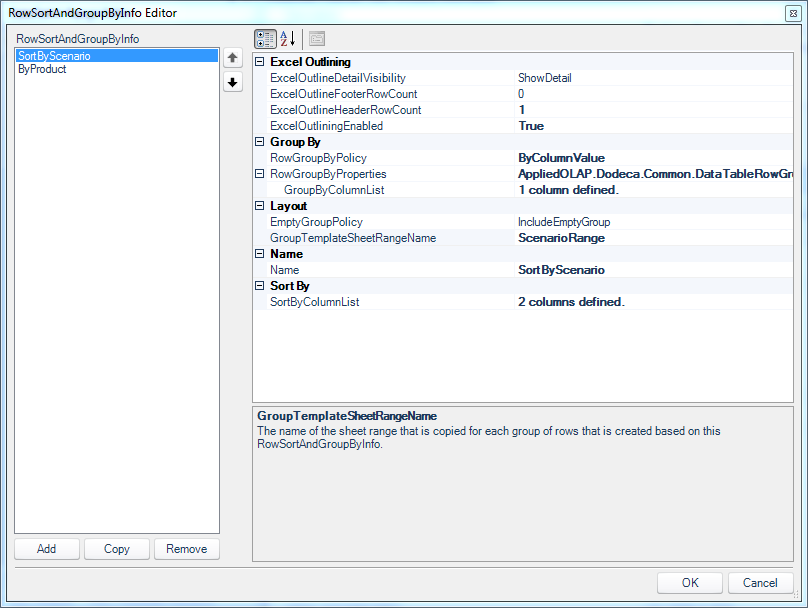Remove the selected list item
This screenshot has height=608, width=808.
(187, 549)
